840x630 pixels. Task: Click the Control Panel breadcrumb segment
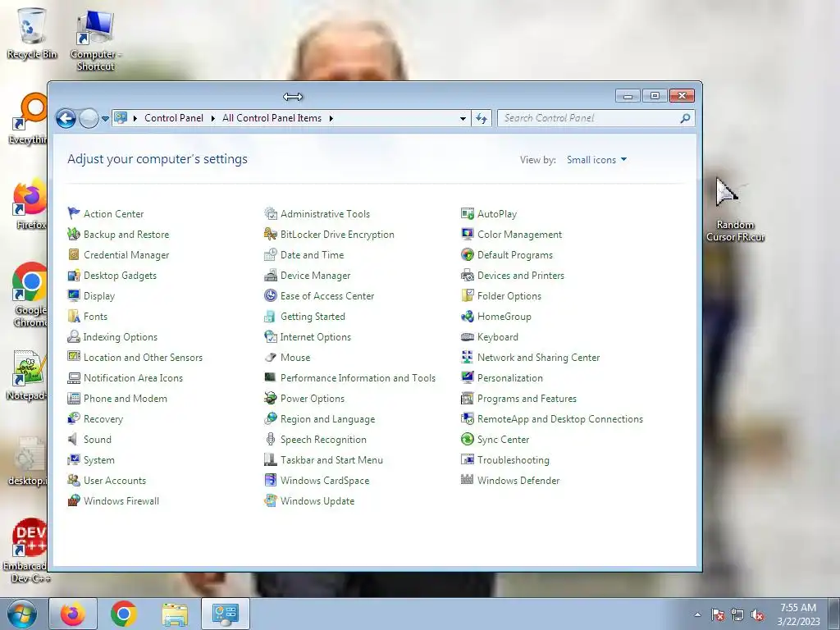click(174, 118)
